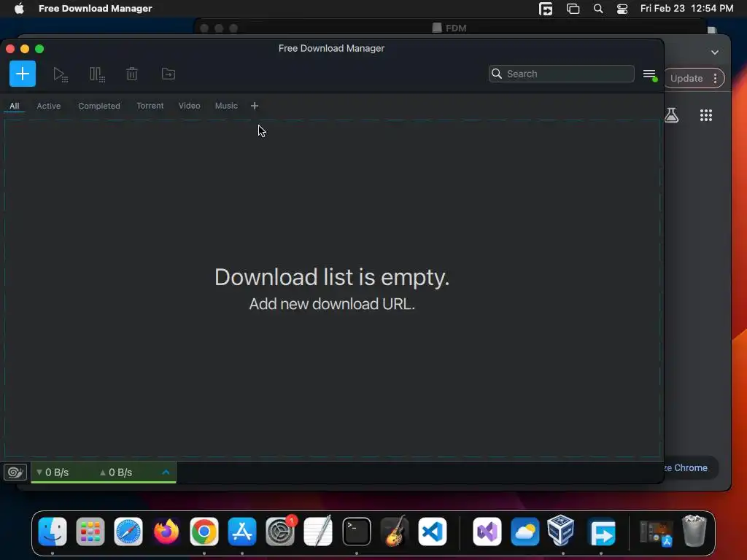Viewport: 747px width, 560px height.
Task: Launch VirtualBox from the Dock
Action: tap(561, 531)
